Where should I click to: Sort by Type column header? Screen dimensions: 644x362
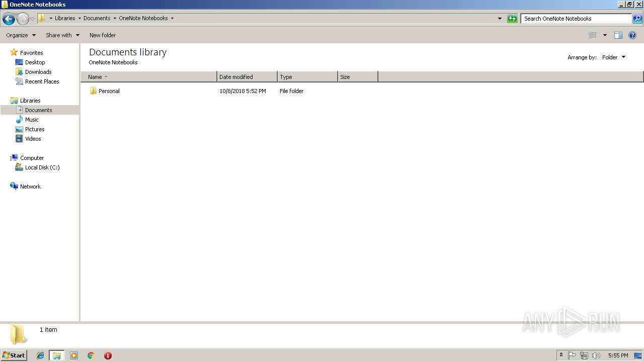pos(307,77)
